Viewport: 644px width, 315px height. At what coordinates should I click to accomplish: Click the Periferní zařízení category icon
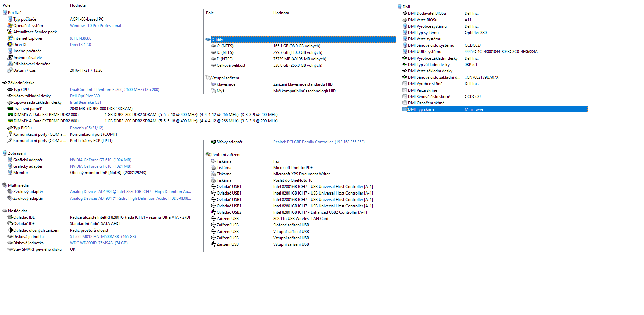tap(208, 155)
